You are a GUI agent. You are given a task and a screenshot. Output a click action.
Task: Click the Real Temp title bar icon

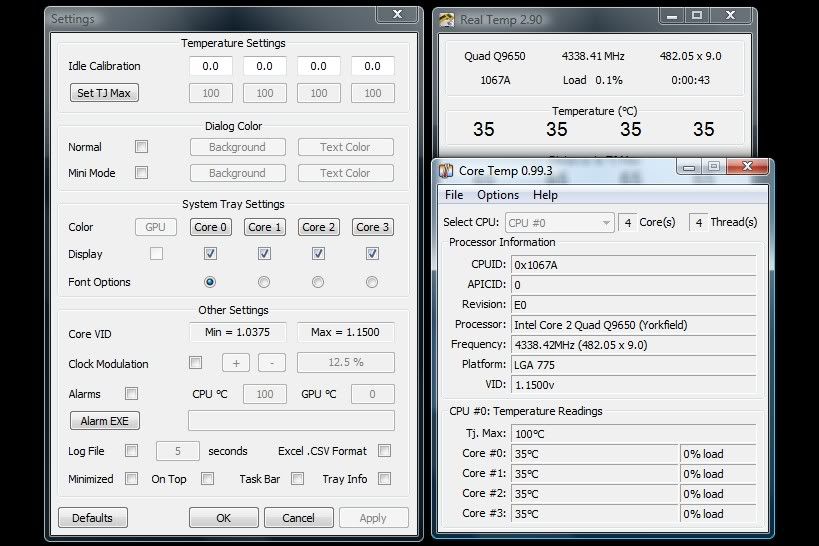tap(447, 20)
